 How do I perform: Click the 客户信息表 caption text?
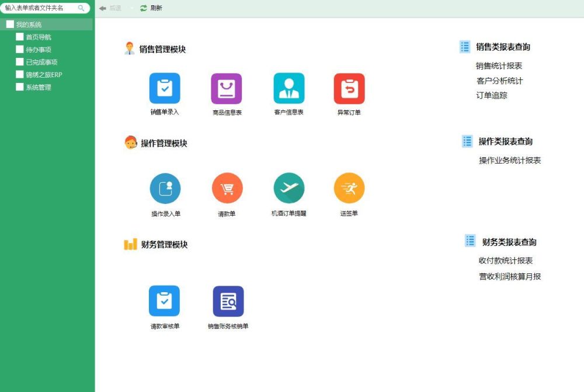tap(288, 112)
